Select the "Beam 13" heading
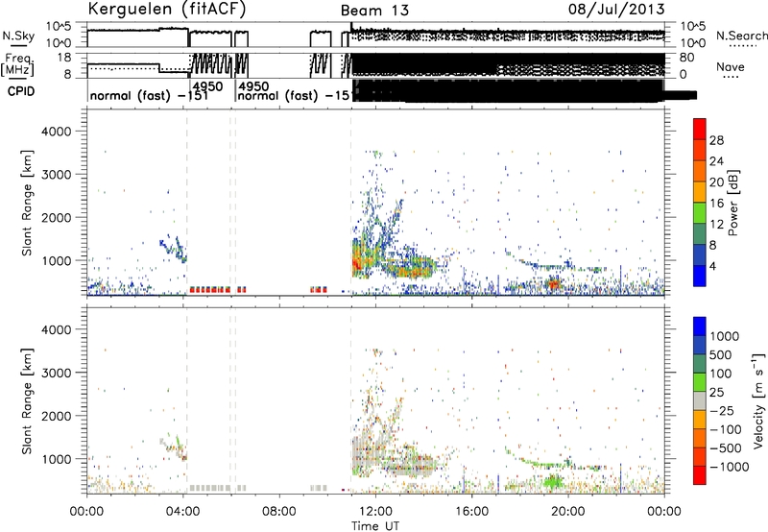This screenshot has height=532, width=768. (374, 11)
